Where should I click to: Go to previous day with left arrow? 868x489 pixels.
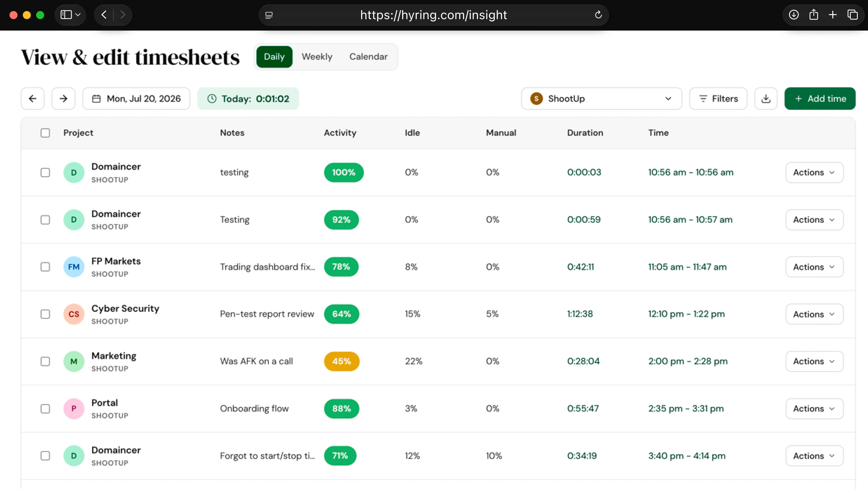(33, 98)
